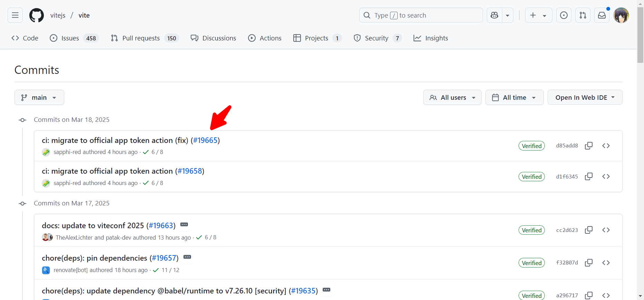This screenshot has height=300, width=644.
Task: Open pull request #19663 link
Action: tap(161, 225)
